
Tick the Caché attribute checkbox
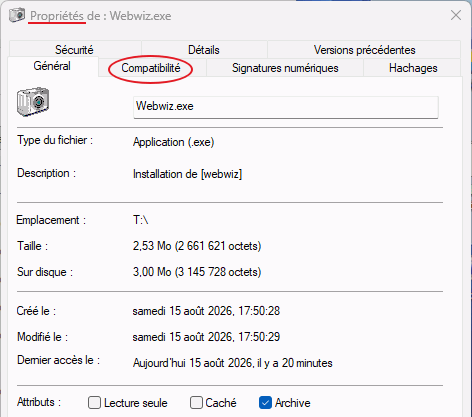196,403
